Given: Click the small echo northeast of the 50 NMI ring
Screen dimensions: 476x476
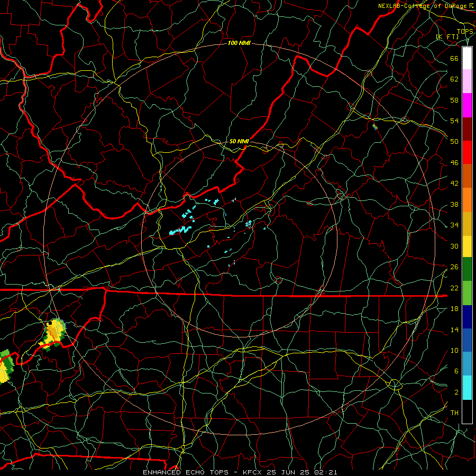Looking at the screenshot, I should click(375, 126).
